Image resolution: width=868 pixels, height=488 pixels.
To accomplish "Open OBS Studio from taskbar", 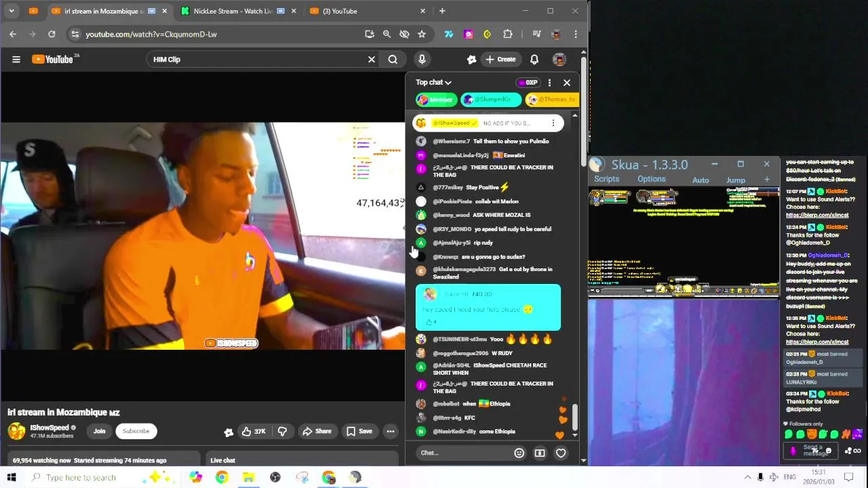I will (x=275, y=477).
